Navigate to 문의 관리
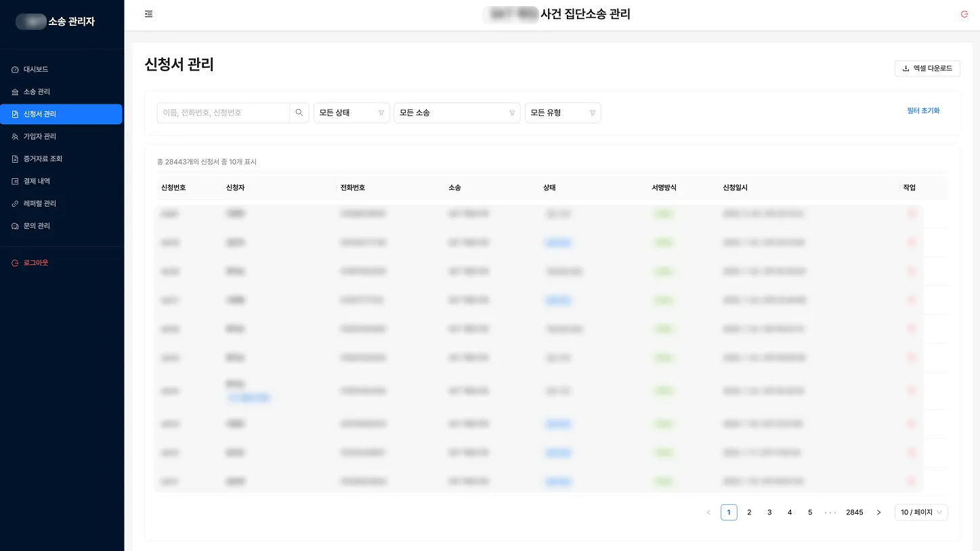The image size is (980, 551). [x=62, y=226]
